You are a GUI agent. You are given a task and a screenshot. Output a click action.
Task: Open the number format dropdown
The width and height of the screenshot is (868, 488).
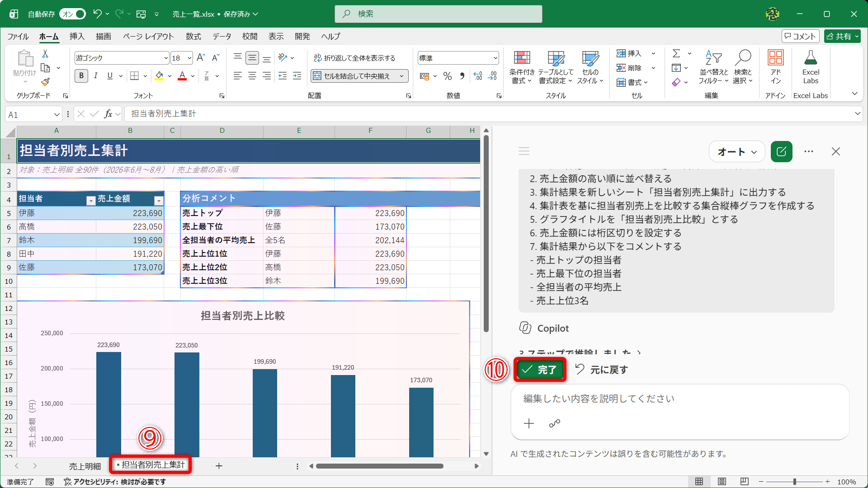495,58
